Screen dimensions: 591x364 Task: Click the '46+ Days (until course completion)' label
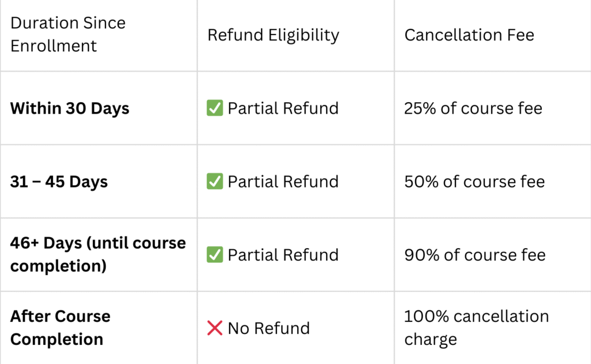pyautogui.click(x=98, y=254)
